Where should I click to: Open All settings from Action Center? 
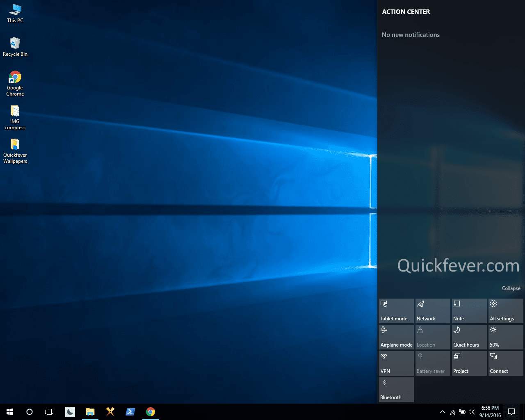coord(506,311)
